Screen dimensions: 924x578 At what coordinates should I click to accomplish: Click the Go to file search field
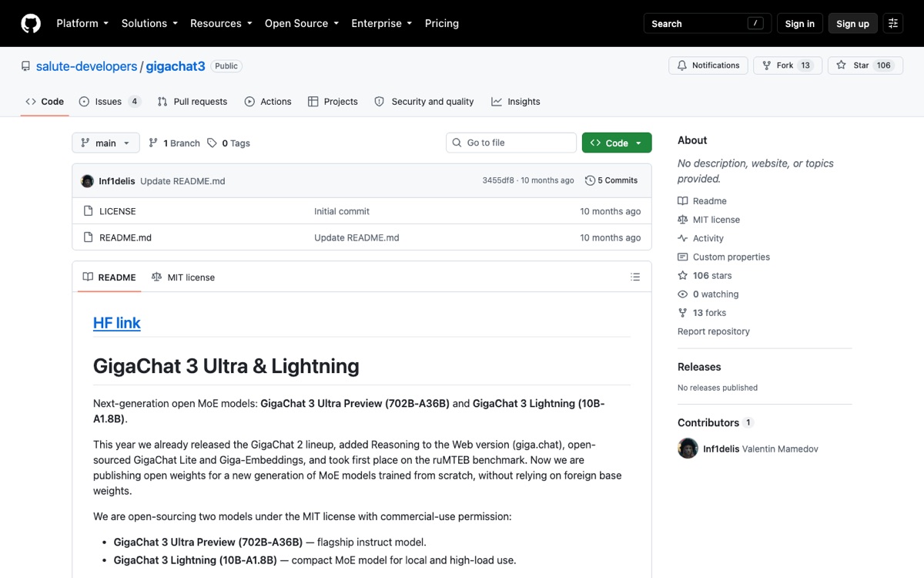coord(511,143)
